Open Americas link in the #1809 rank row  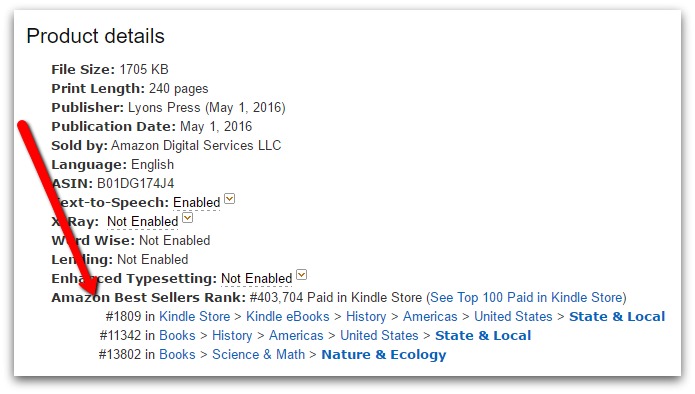[x=430, y=316]
